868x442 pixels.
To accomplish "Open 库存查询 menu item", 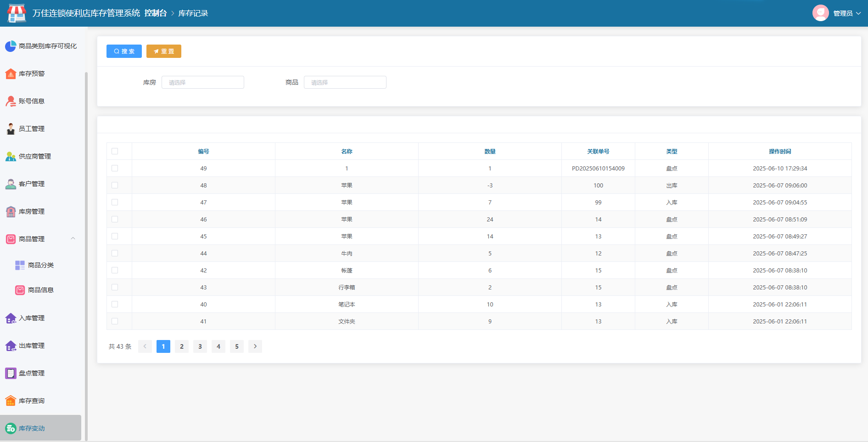I will (40, 401).
